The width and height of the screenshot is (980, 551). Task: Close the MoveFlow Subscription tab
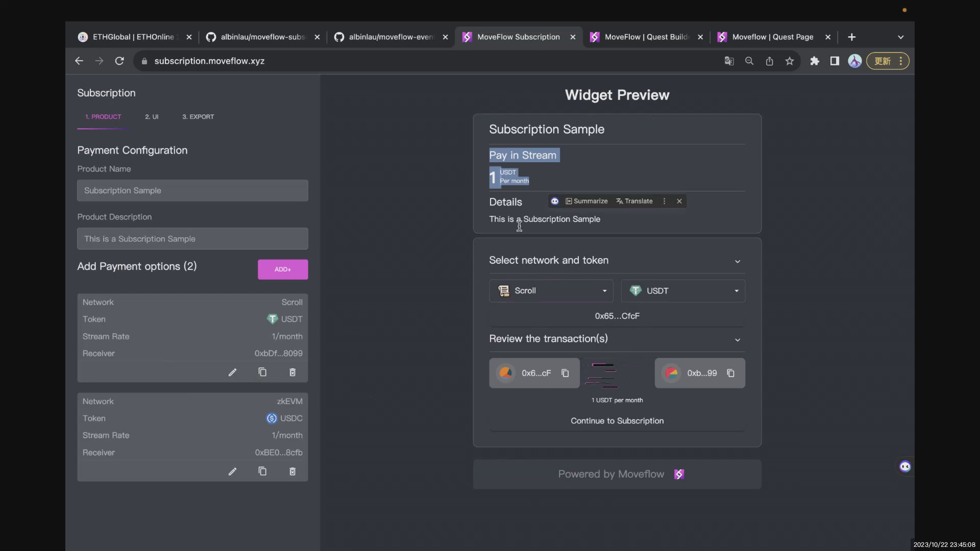pyautogui.click(x=573, y=37)
